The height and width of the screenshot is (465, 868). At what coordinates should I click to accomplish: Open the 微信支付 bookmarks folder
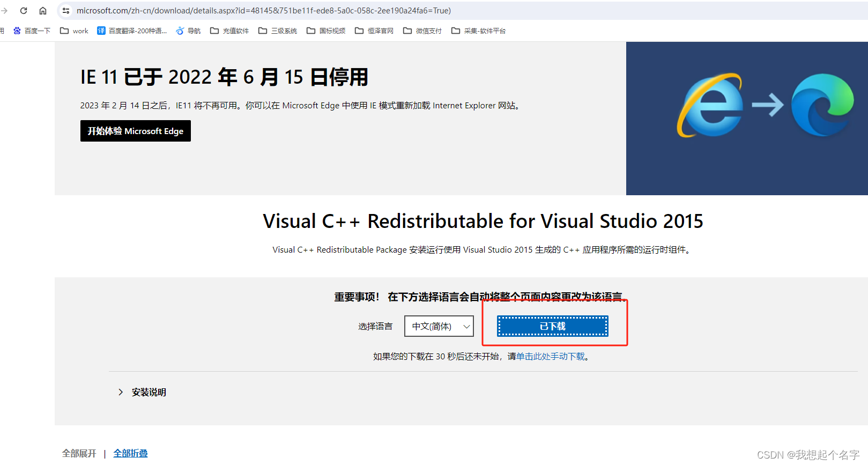422,31
